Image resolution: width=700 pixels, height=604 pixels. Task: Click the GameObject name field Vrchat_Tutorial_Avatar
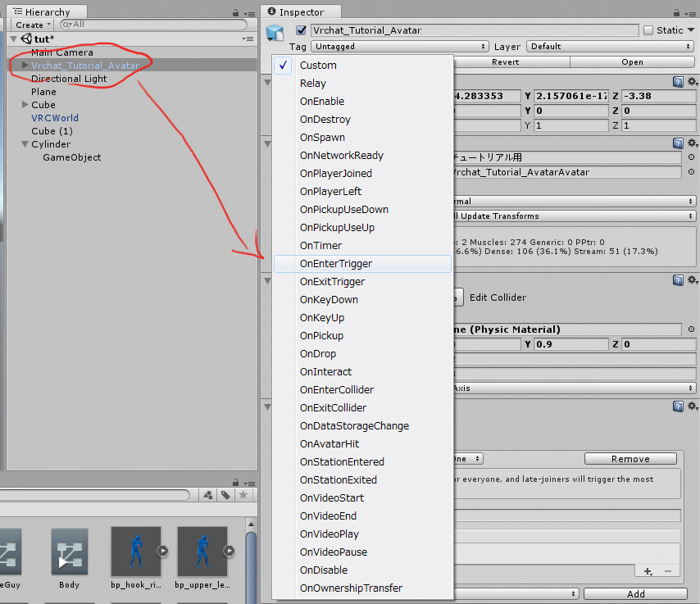point(475,30)
